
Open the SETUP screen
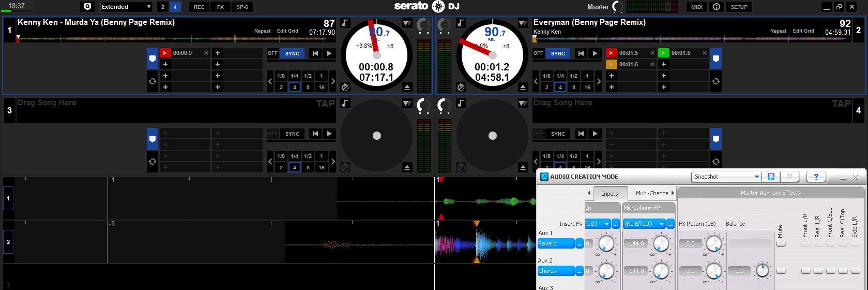coord(739,7)
